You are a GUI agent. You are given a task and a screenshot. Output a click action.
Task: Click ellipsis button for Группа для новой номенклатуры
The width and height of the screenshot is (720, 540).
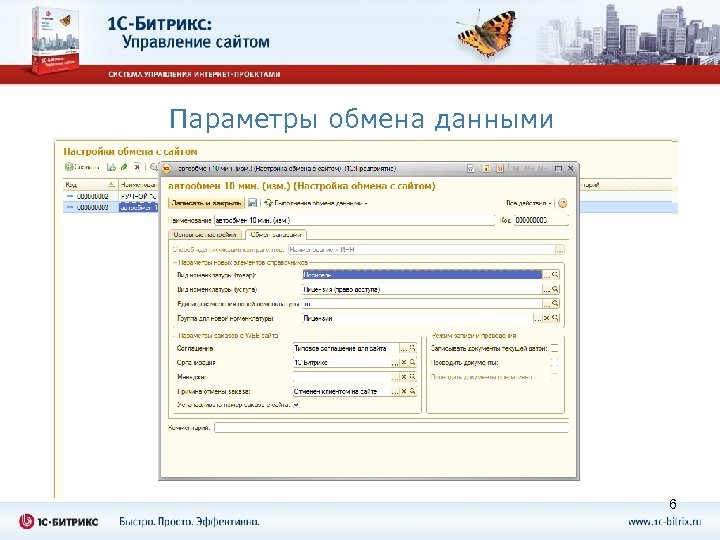[538, 318]
